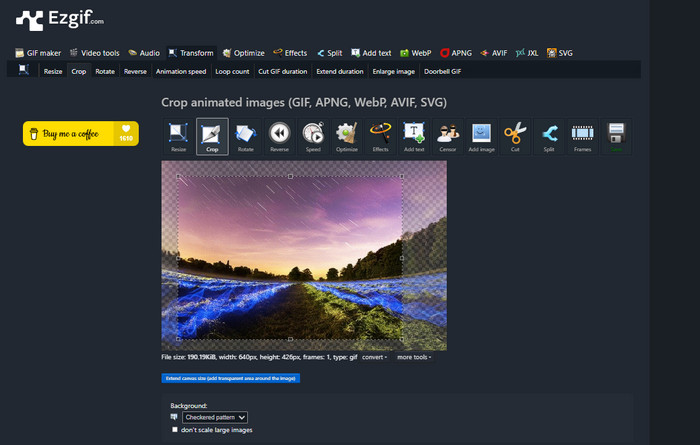This screenshot has width=700, height=445.
Task: Open the Loop count tab
Action: point(232,71)
